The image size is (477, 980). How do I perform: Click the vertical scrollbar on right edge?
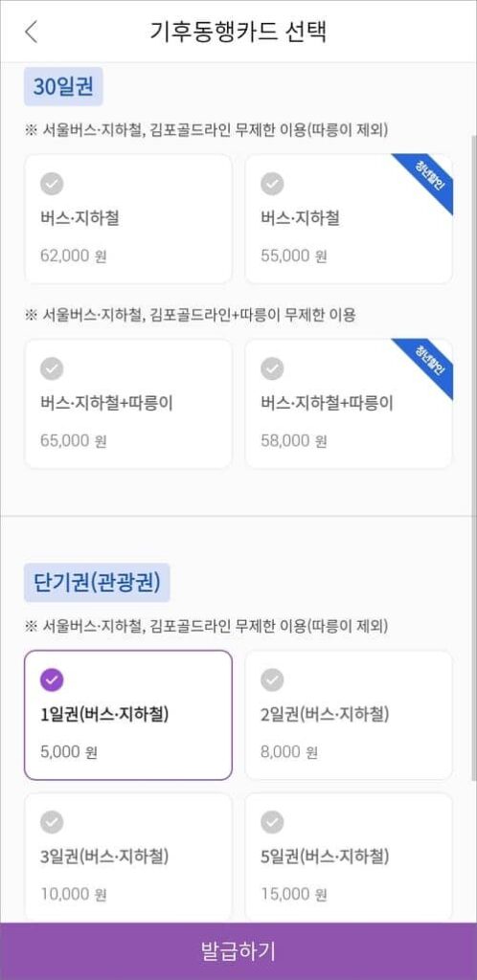point(472,457)
